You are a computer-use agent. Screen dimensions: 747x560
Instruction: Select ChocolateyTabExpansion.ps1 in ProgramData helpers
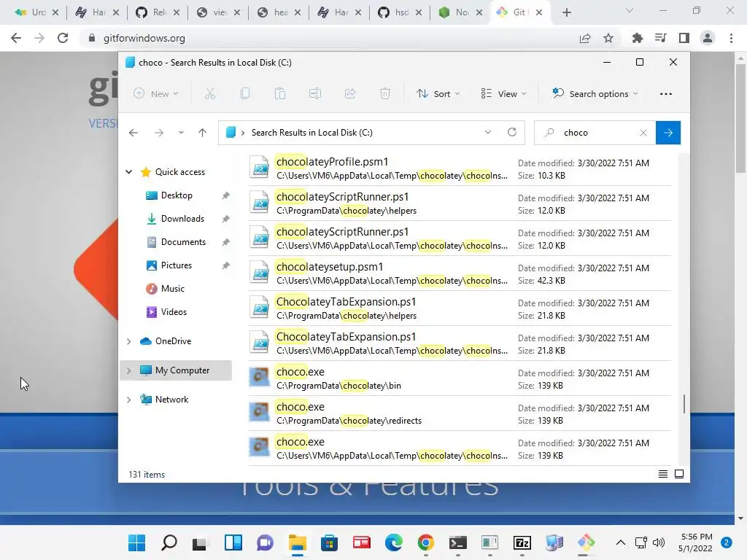pos(460,308)
